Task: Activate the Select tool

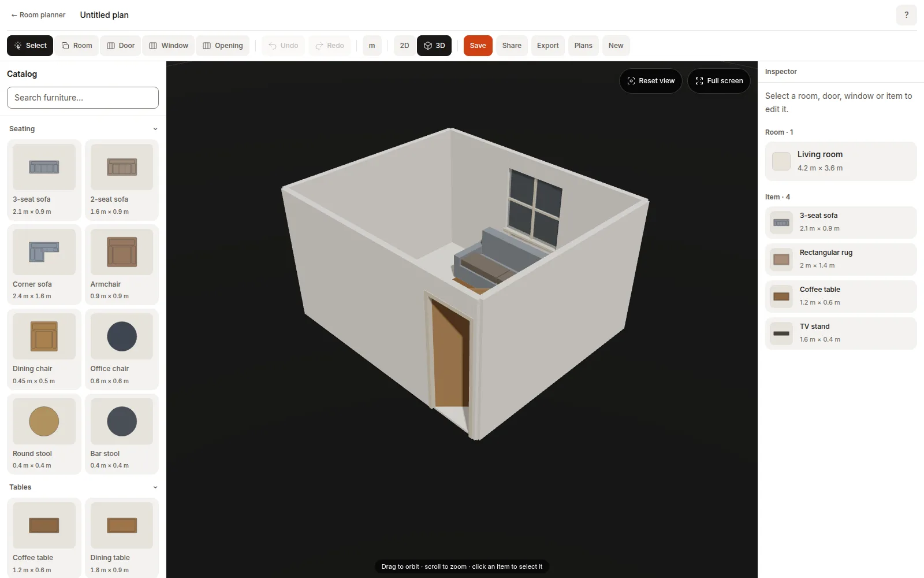Action: point(30,46)
